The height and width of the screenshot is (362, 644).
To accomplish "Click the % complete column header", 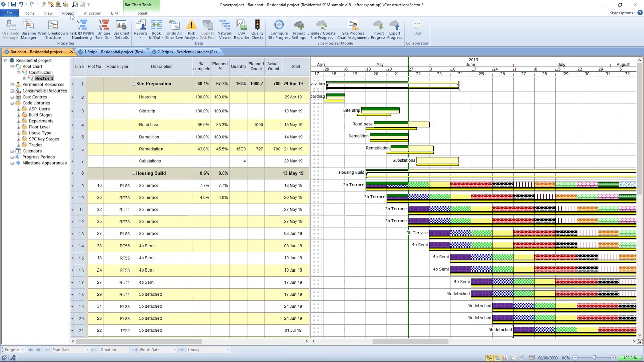I will [201, 66].
